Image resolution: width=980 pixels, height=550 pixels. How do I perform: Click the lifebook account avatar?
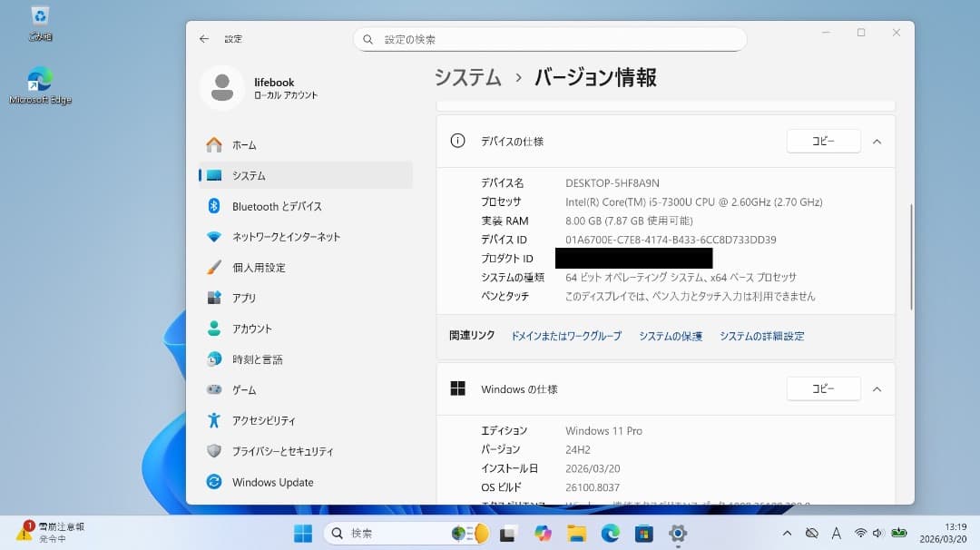[x=222, y=87]
